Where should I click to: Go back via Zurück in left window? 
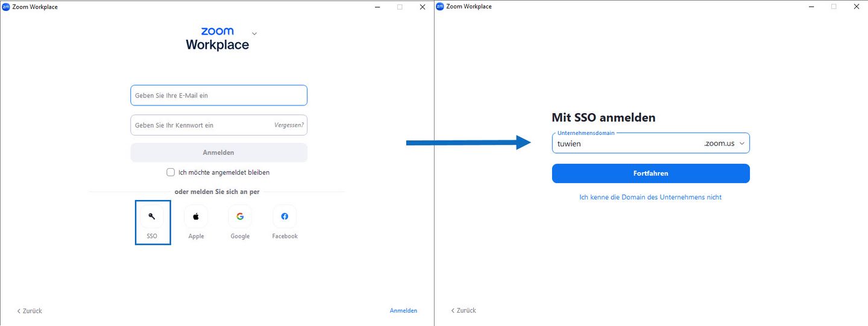point(30,311)
